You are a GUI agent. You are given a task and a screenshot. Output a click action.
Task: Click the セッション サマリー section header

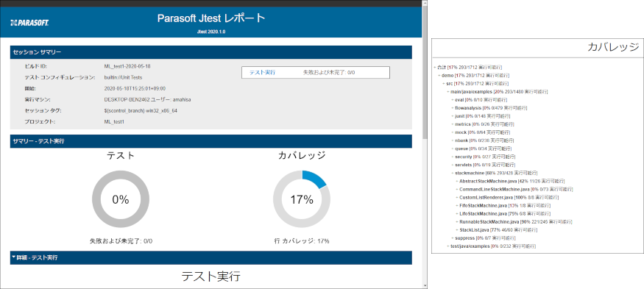pyautogui.click(x=211, y=52)
